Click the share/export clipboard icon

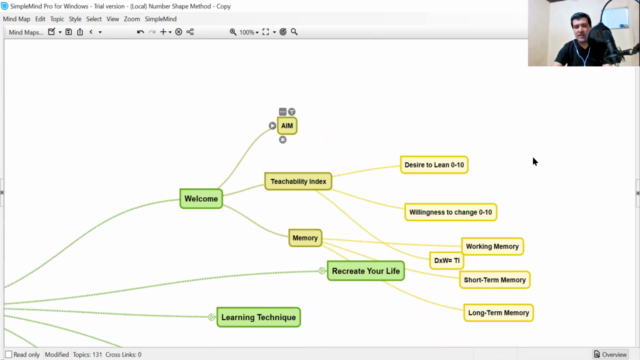[x=80, y=32]
